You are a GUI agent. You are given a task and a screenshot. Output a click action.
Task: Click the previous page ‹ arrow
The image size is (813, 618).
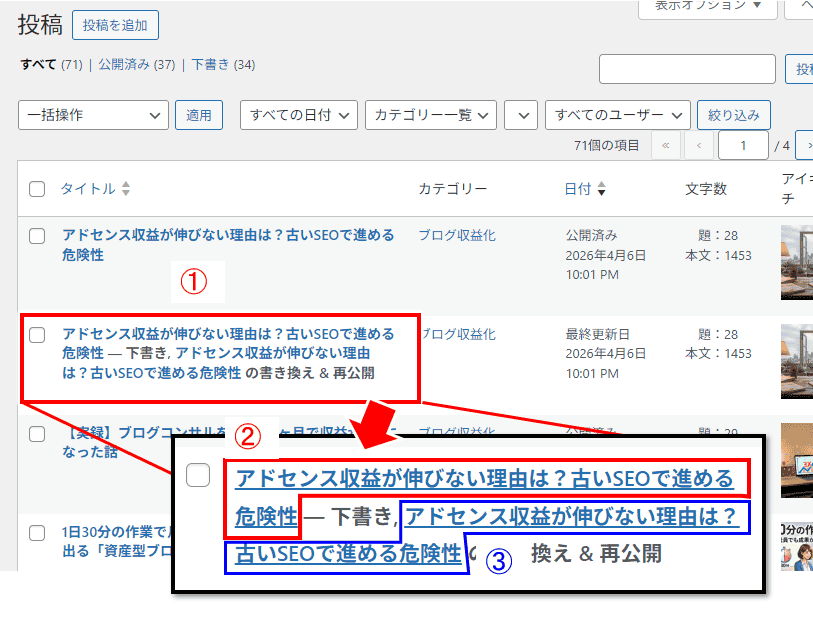tap(699, 145)
